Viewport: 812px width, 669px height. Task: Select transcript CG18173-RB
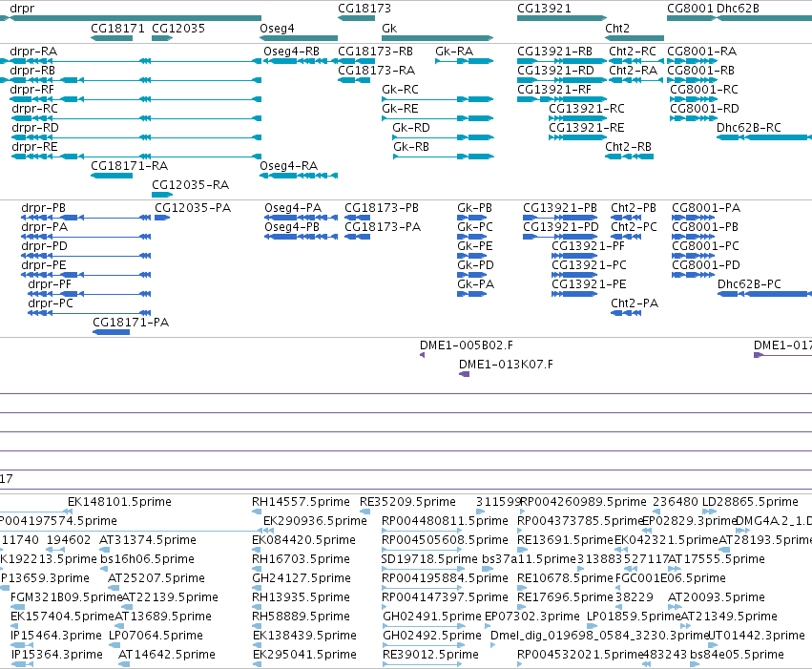click(375, 52)
